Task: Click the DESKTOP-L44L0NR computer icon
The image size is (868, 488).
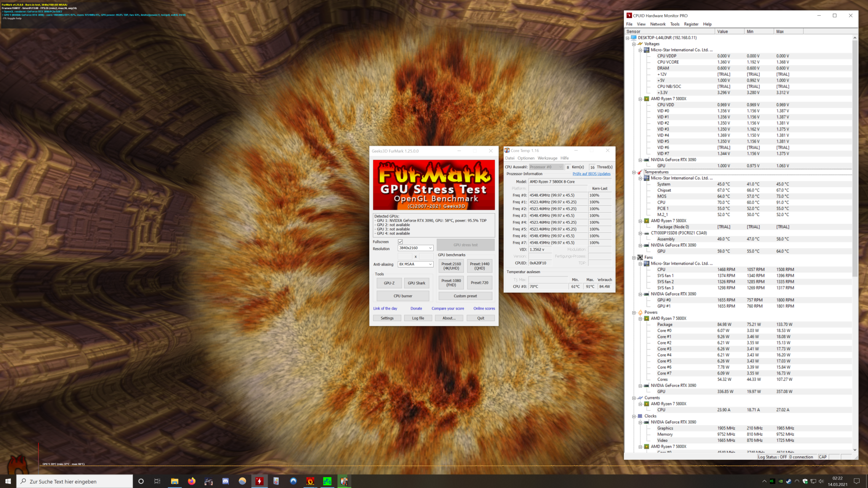Action: point(634,38)
